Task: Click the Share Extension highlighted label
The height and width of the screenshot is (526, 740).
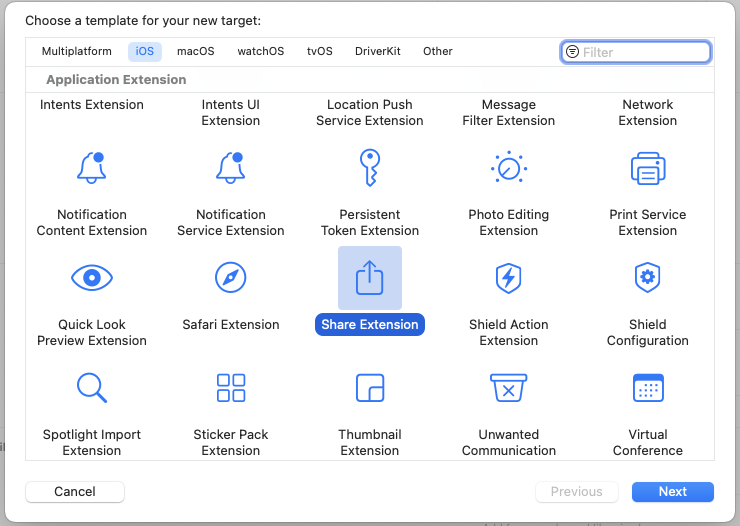Action: [370, 325]
